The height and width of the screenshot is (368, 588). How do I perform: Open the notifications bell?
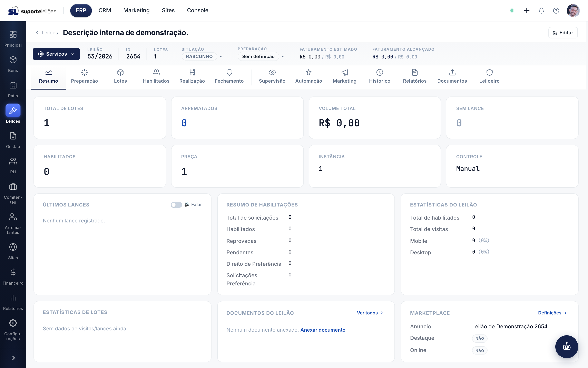[x=541, y=10]
